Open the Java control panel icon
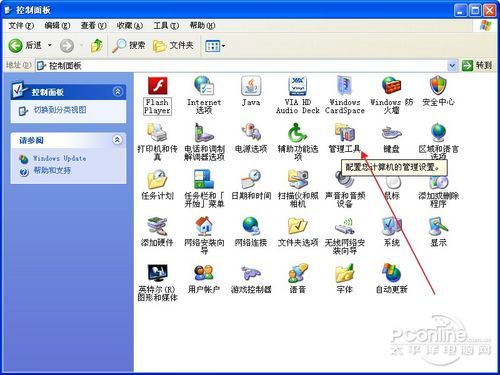 click(251, 85)
